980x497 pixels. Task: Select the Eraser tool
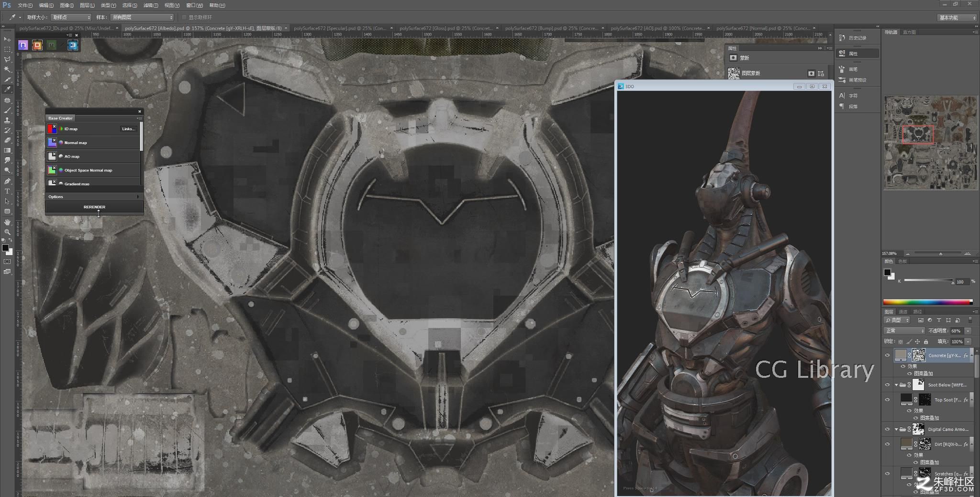pyautogui.click(x=7, y=140)
